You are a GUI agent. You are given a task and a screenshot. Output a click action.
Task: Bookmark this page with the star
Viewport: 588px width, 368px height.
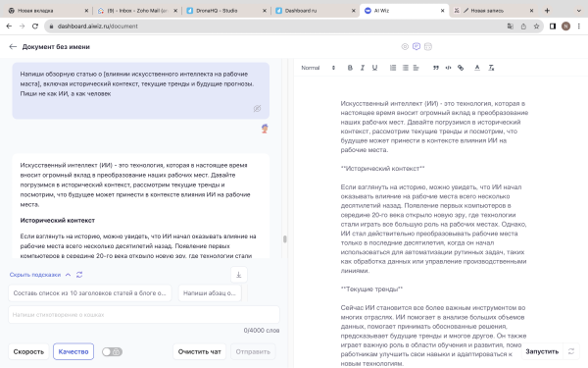tap(536, 26)
